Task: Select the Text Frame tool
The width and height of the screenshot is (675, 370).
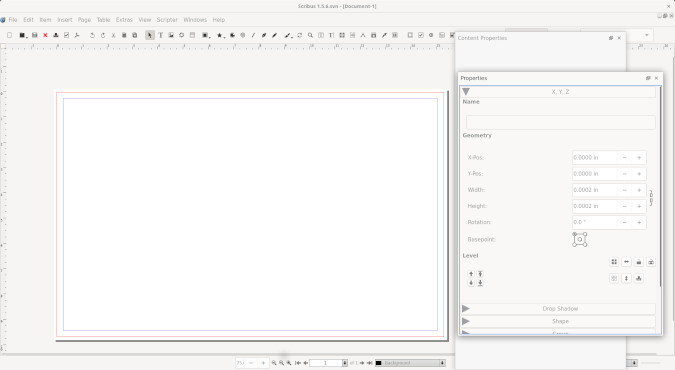Action: (x=161, y=35)
